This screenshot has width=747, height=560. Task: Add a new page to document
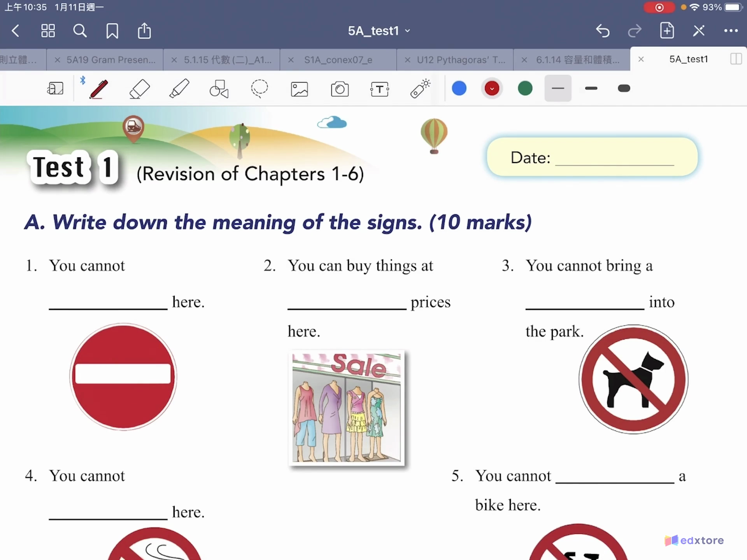click(x=667, y=30)
